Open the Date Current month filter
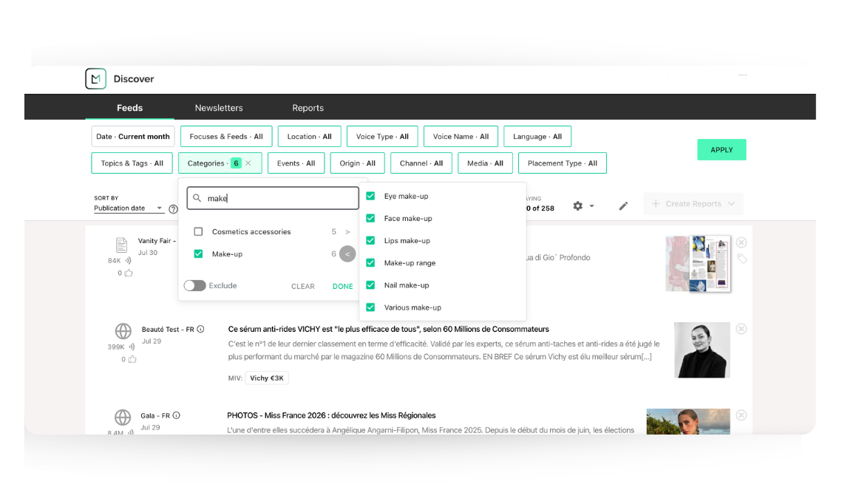 click(133, 137)
